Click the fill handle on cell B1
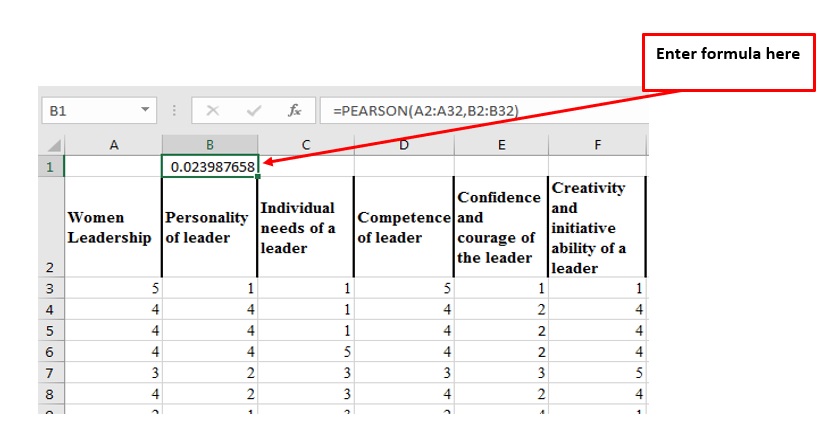Viewport: 832px width, 425px height. coord(258,177)
